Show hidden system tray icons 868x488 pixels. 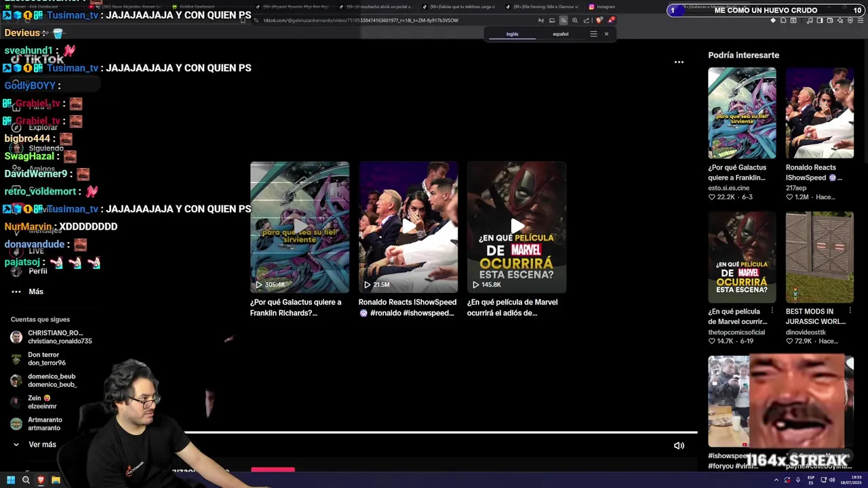(776, 480)
